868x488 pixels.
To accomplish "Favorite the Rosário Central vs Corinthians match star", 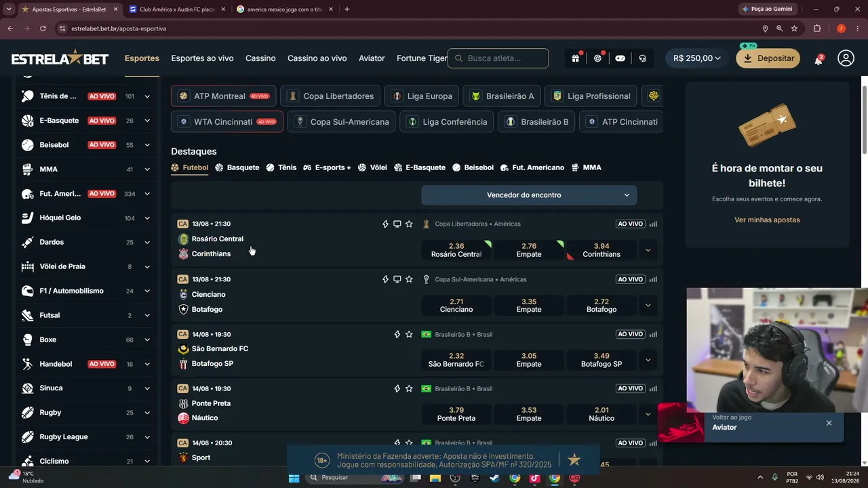I will pyautogui.click(x=409, y=224).
